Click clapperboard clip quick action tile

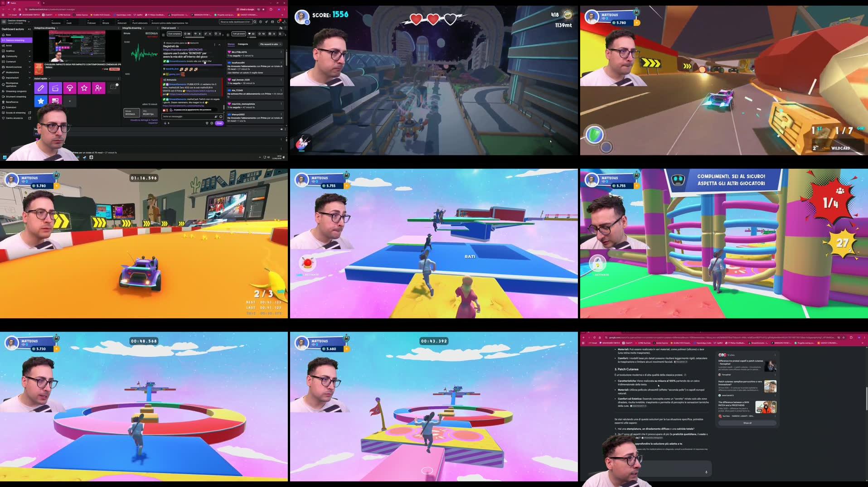tap(55, 88)
